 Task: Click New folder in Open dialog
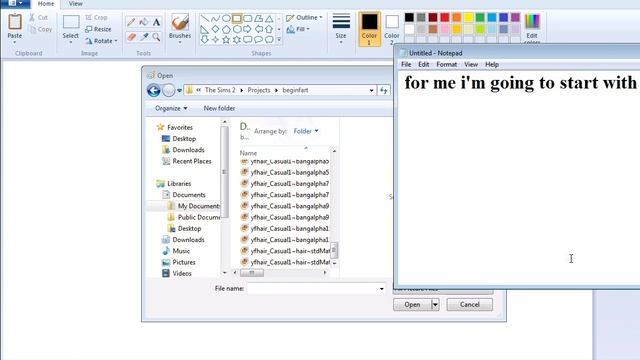tap(219, 109)
